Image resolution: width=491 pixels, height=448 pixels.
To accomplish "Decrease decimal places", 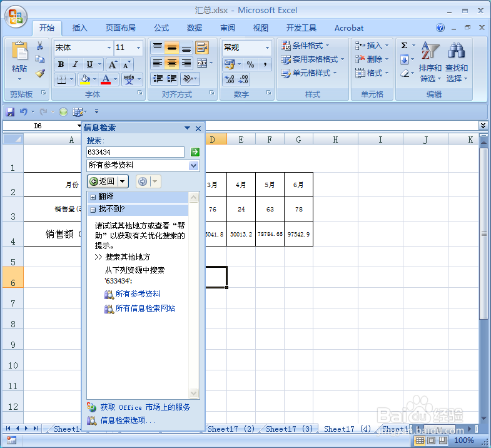I will [x=243, y=79].
